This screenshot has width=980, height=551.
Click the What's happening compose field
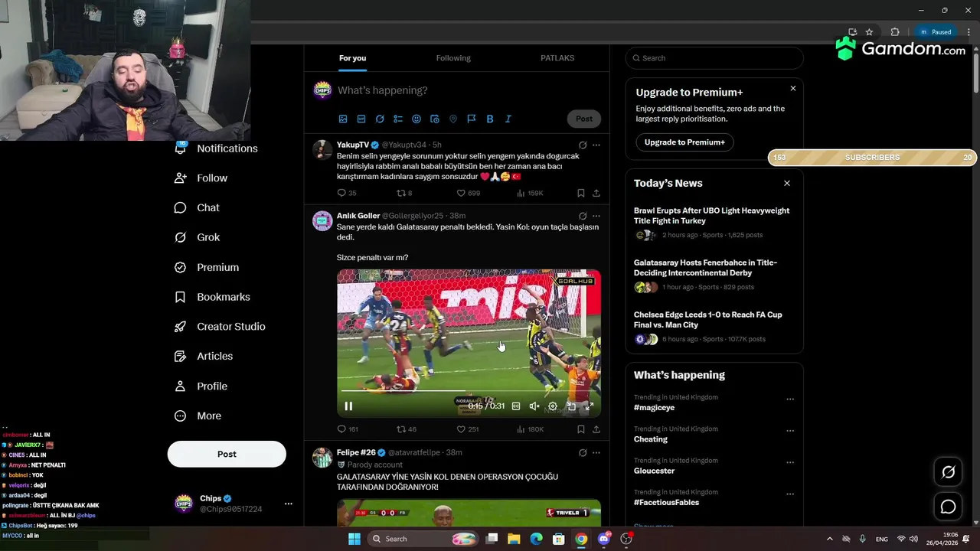tap(467, 90)
